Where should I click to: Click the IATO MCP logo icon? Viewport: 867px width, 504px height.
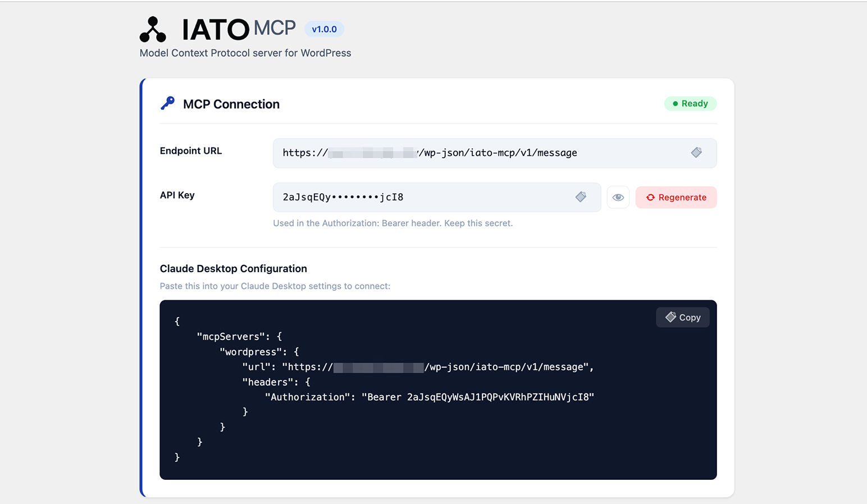[153, 29]
